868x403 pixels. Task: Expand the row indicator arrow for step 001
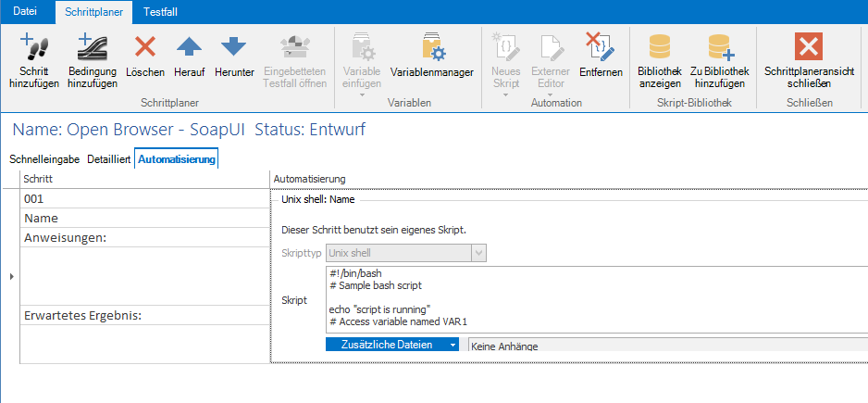[11, 276]
